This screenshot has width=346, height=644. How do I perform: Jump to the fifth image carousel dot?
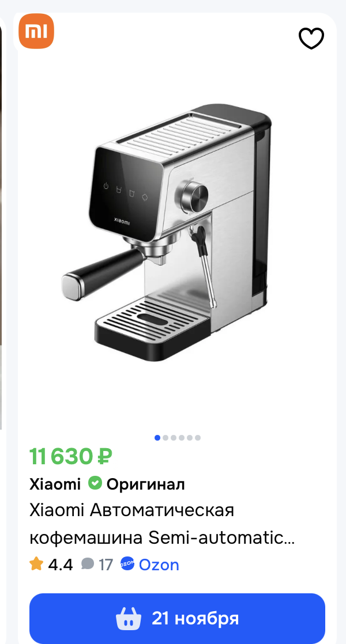pyautogui.click(x=190, y=438)
